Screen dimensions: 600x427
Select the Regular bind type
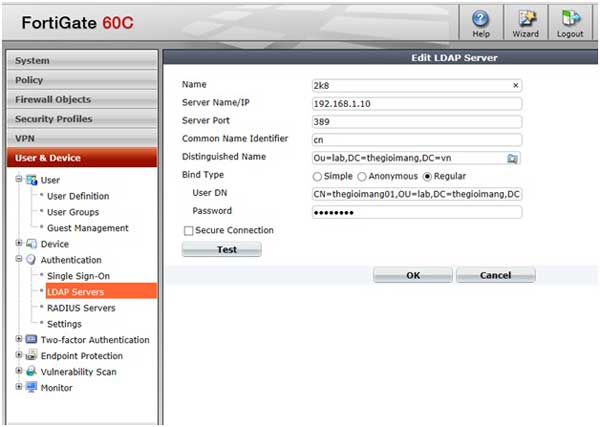coord(427,176)
